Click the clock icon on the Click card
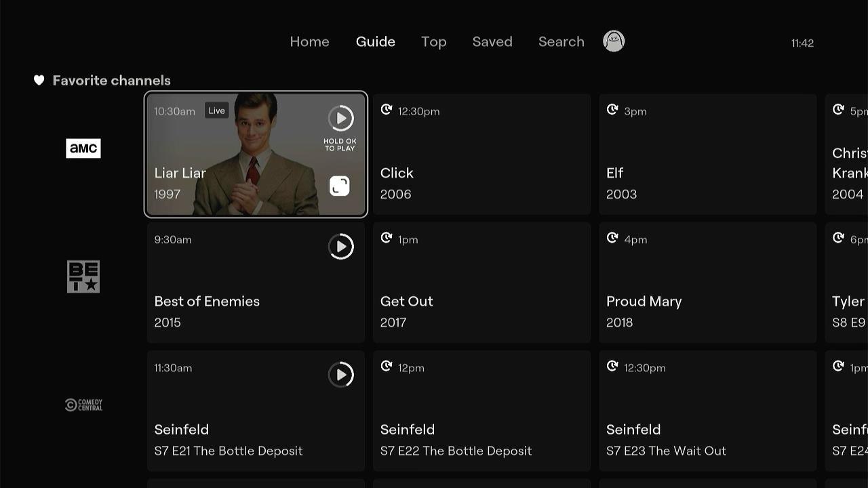 pyautogui.click(x=387, y=109)
